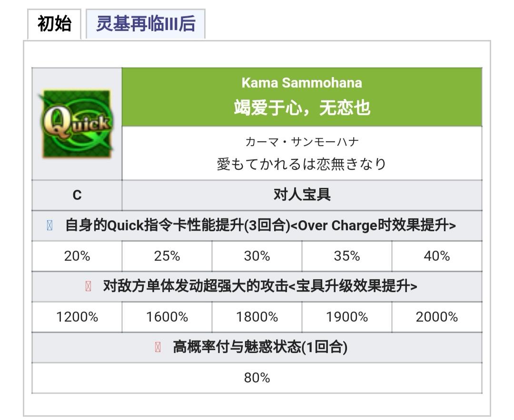Click the 1800% damage value cell
The width and height of the screenshot is (514, 420).
(x=257, y=317)
